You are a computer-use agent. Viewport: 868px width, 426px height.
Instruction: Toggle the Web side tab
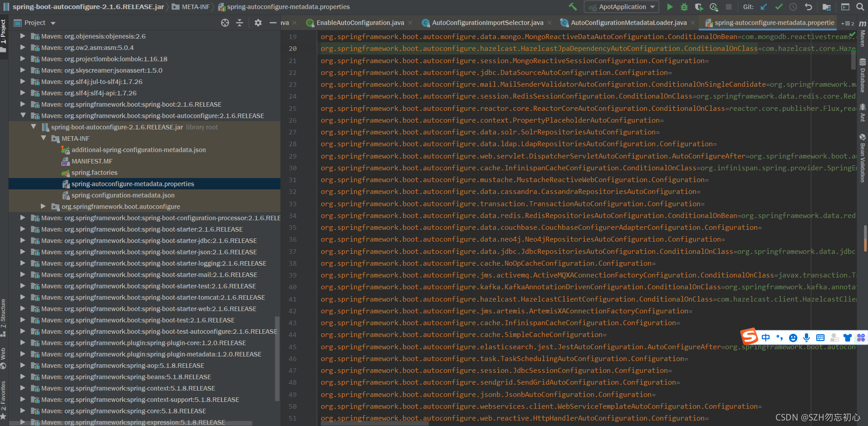coord(4,359)
